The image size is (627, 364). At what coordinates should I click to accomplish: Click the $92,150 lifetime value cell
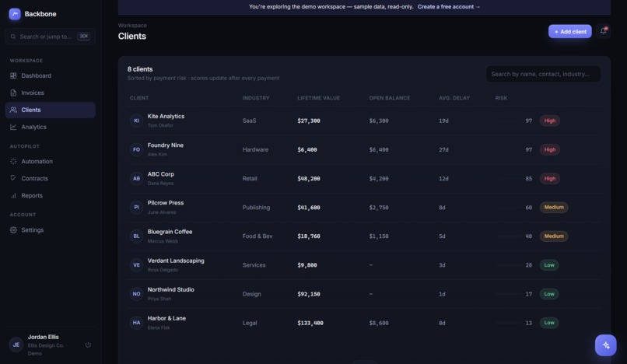point(309,294)
